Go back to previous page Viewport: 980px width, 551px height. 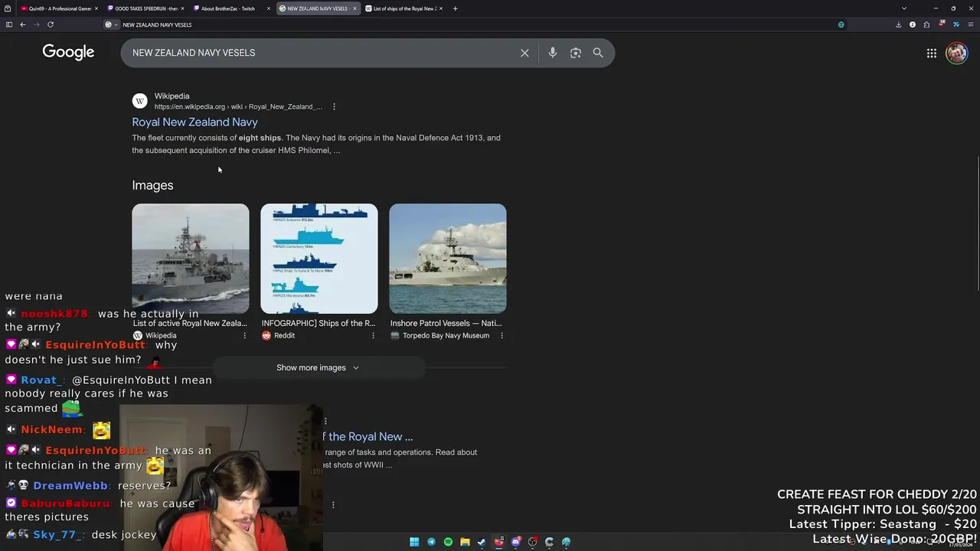(23, 24)
